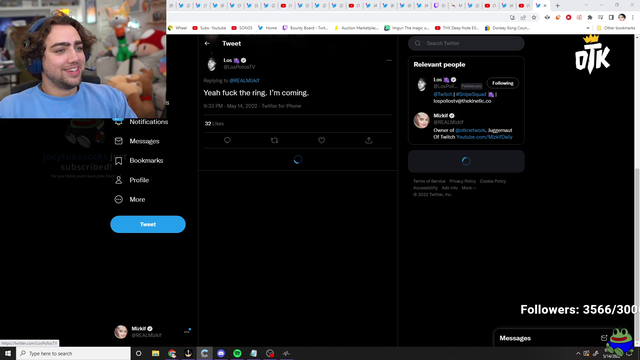Open Discord from the taskbar

[221, 353]
